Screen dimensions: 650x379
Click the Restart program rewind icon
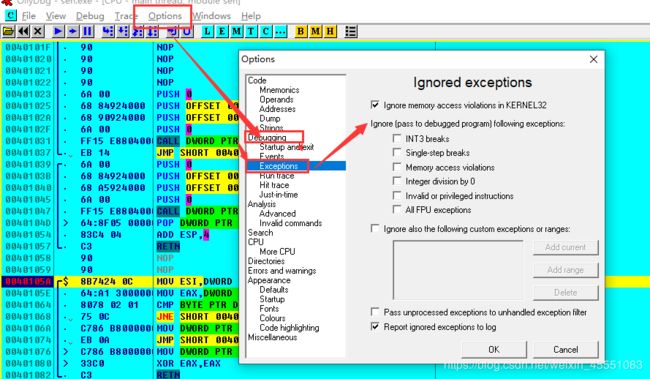[24, 32]
